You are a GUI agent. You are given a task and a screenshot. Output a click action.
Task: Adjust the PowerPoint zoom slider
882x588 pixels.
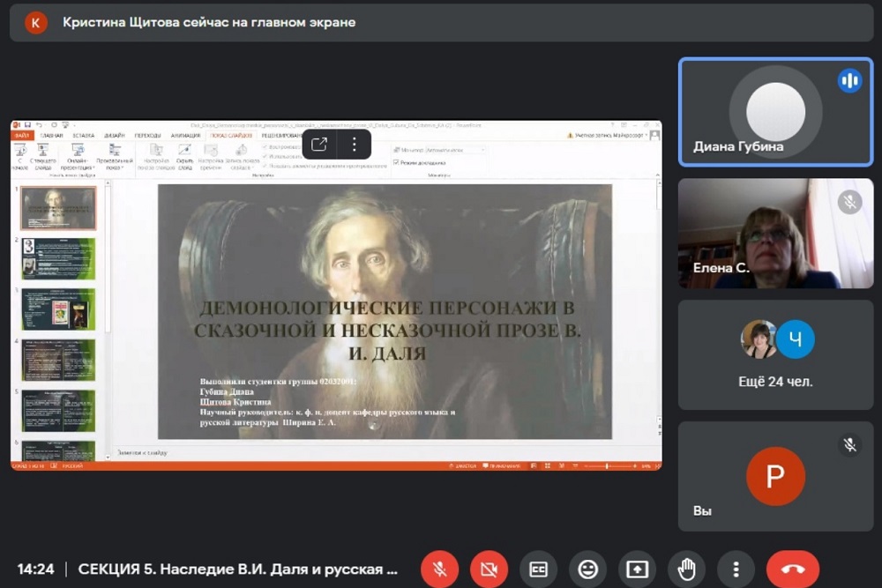607,465
